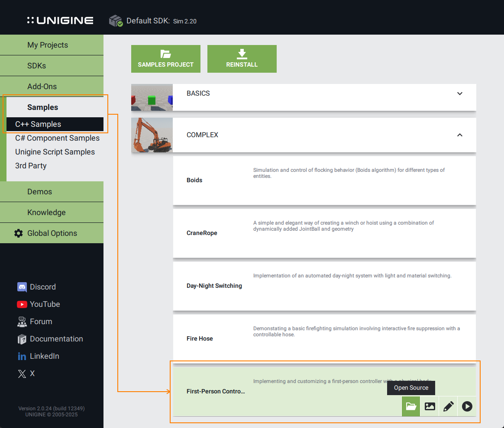The image size is (504, 428).
Task: Select C# Component Samples
Action: [57, 138]
